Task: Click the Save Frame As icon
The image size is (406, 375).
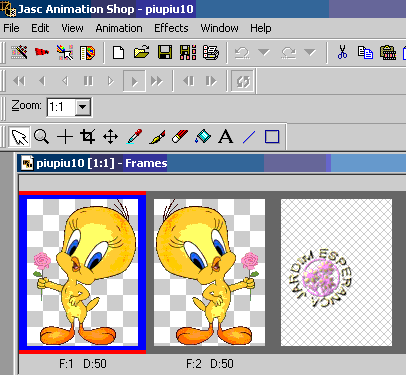Action: [x=188, y=52]
